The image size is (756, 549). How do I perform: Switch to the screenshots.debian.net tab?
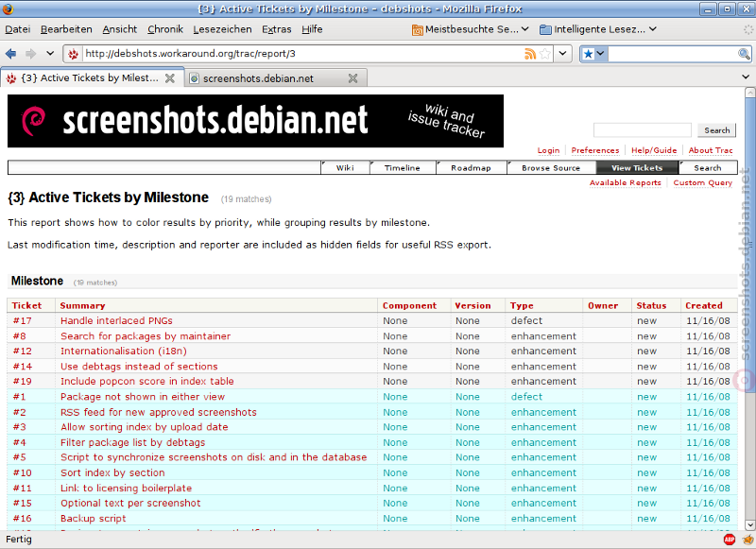(x=276, y=78)
